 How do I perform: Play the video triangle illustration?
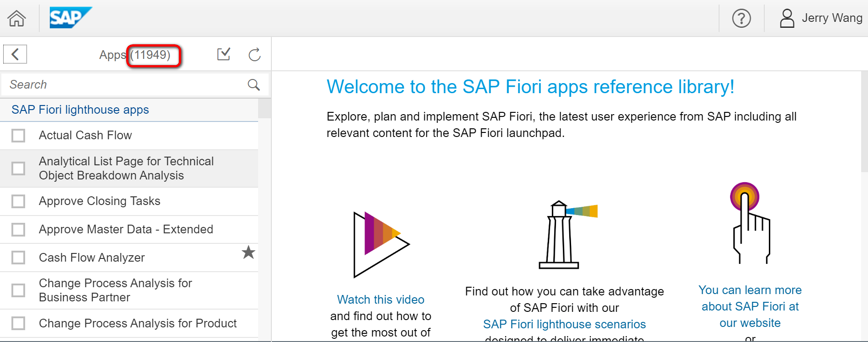tap(381, 244)
